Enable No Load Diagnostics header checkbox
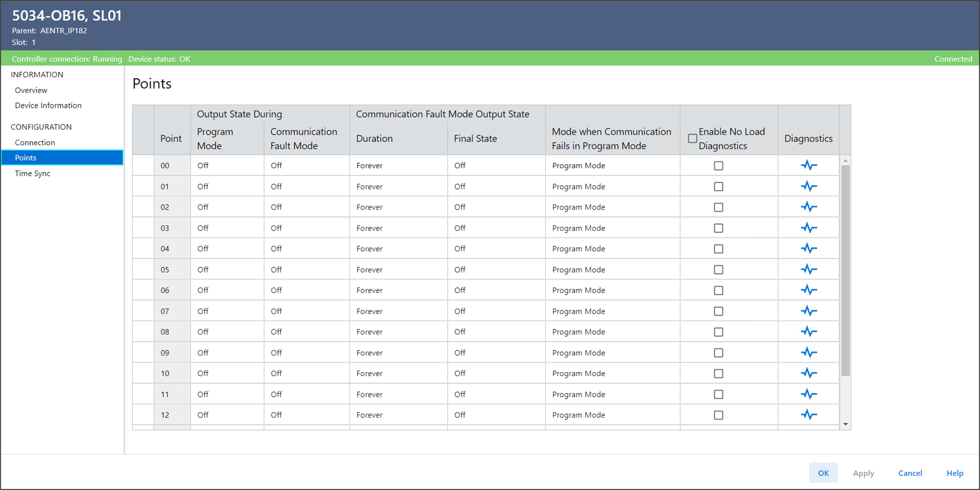This screenshot has height=490, width=980. pyautogui.click(x=692, y=139)
